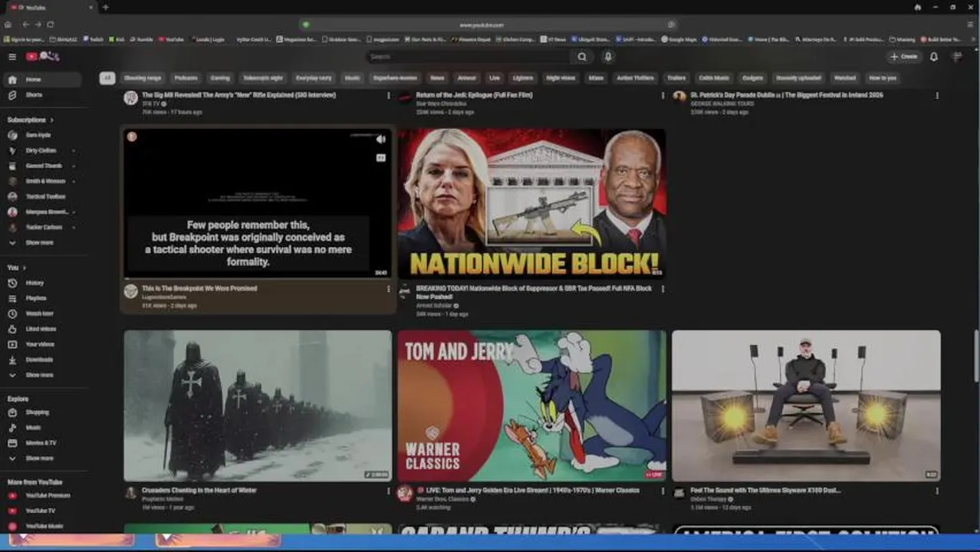
Task: Open YouTube TV in the sidebar
Action: pyautogui.click(x=41, y=511)
